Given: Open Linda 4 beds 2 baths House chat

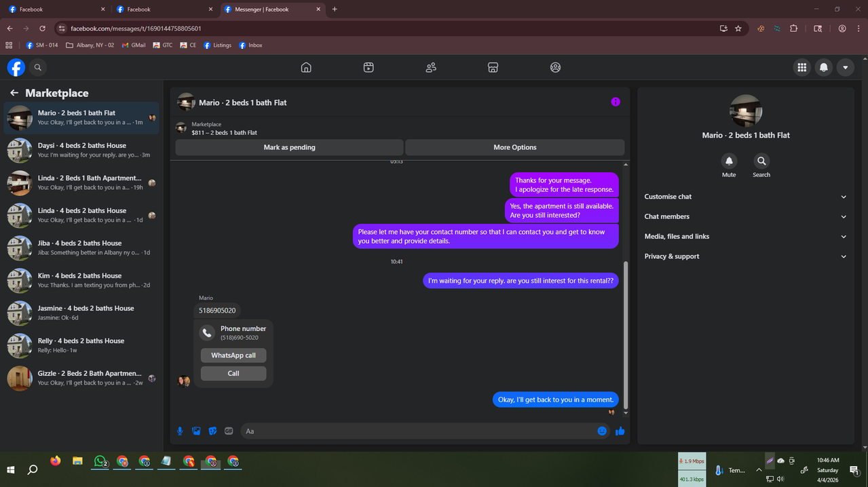Looking at the screenshot, I should tap(81, 216).
